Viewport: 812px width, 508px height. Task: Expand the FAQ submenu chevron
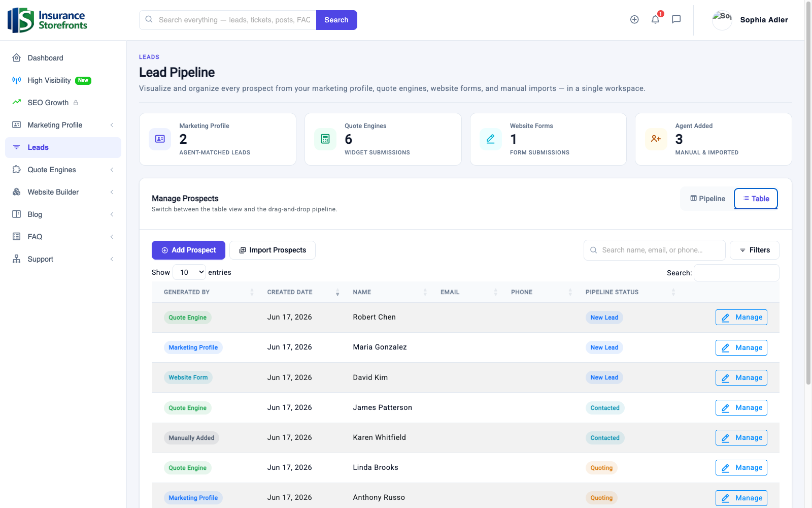[x=112, y=237]
